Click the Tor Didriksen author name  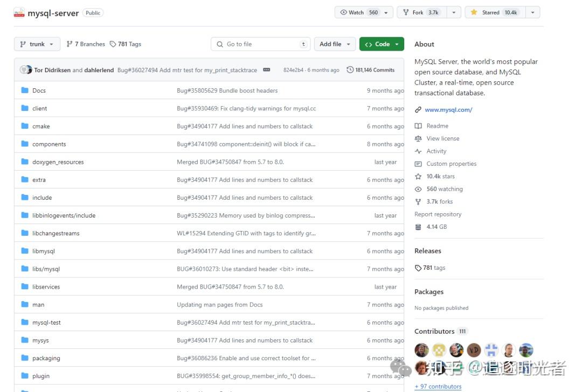(52, 70)
